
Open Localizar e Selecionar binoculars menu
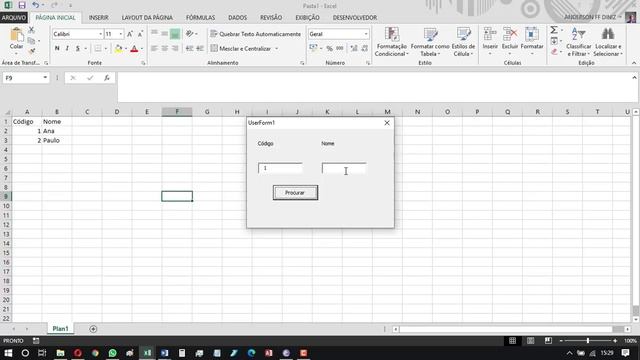pyautogui.click(x=608, y=42)
